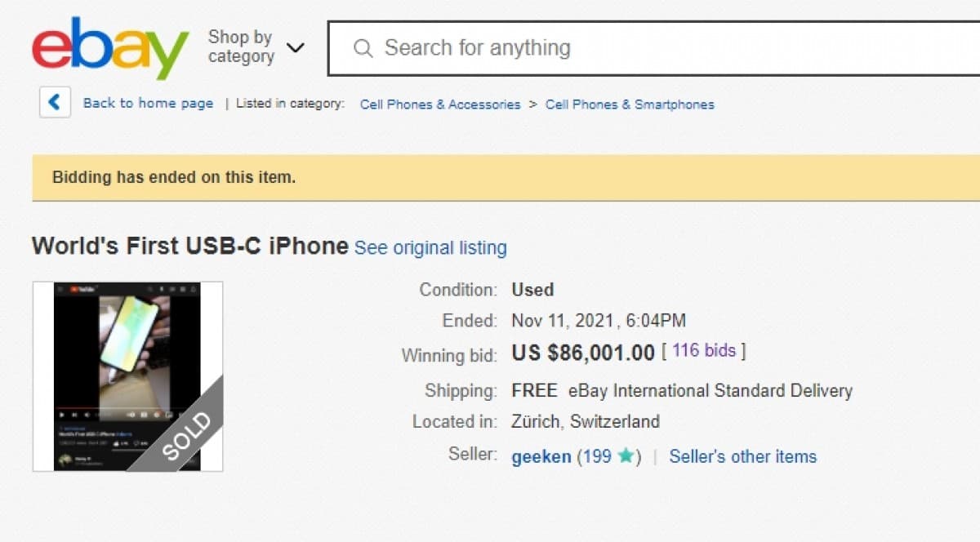Click the gray SOLD ribbon
This screenshot has height=542, width=980.
coord(185,436)
